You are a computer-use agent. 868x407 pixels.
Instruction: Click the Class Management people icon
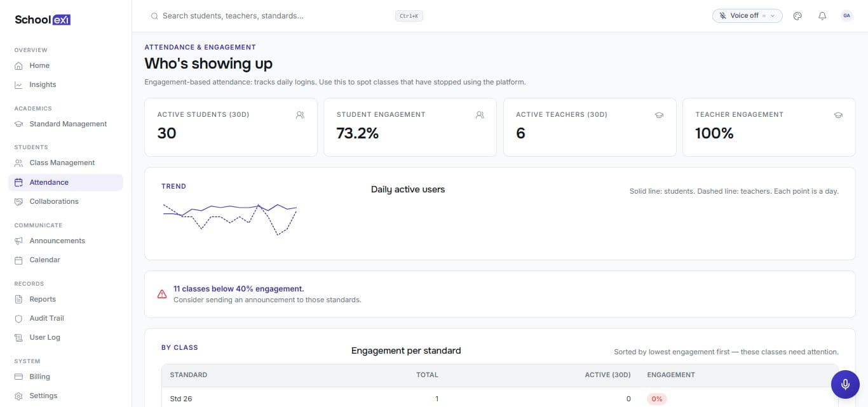click(x=18, y=163)
